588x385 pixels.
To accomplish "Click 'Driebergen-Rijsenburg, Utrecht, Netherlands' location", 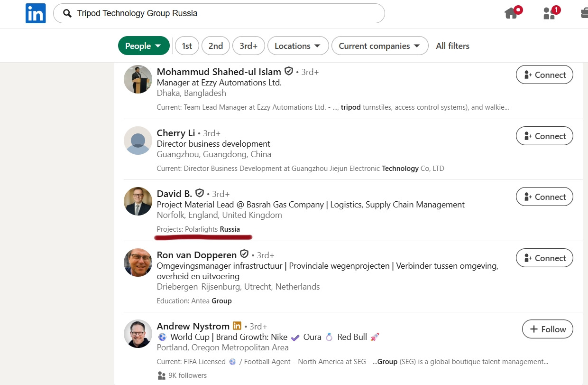I will [239, 287].
